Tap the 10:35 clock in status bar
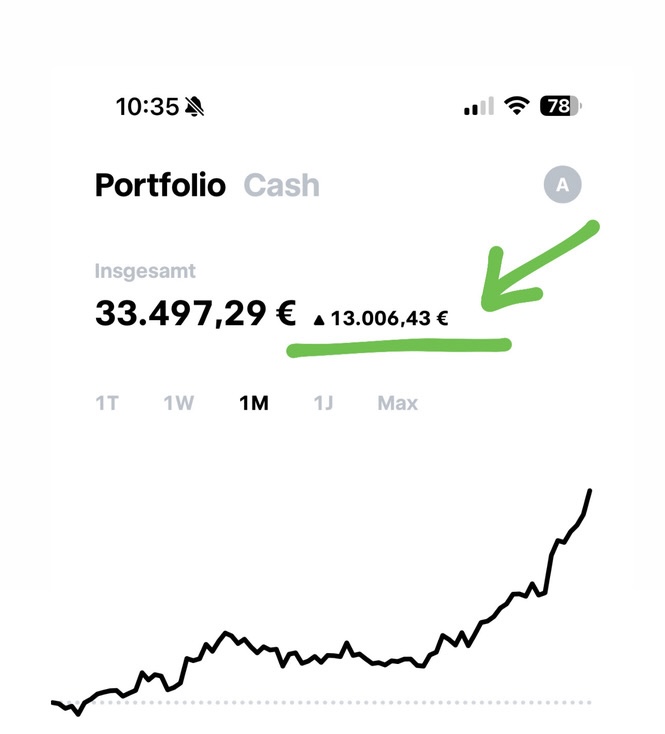The width and height of the screenshot is (665, 734). [146, 106]
